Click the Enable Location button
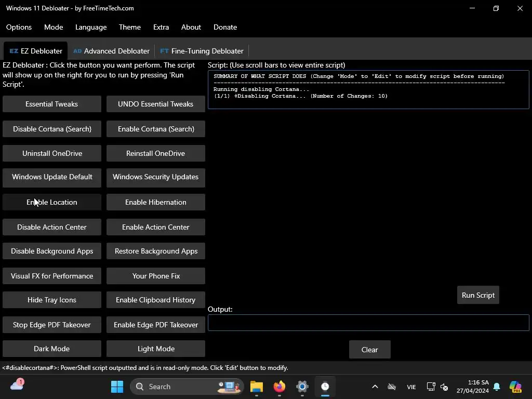 52,202
